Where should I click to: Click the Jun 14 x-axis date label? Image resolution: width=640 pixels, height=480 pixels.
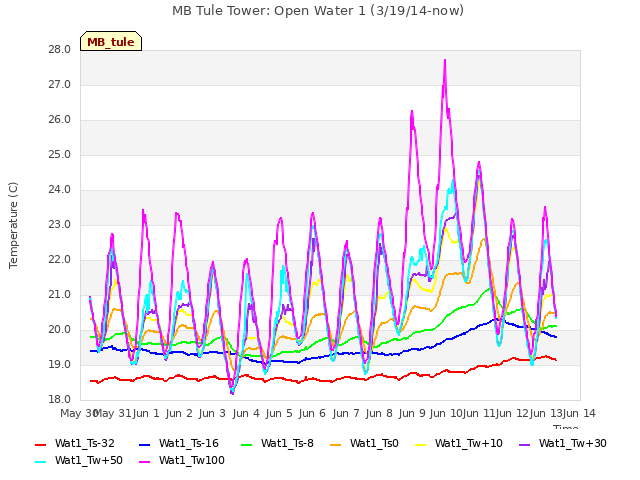coord(579,414)
